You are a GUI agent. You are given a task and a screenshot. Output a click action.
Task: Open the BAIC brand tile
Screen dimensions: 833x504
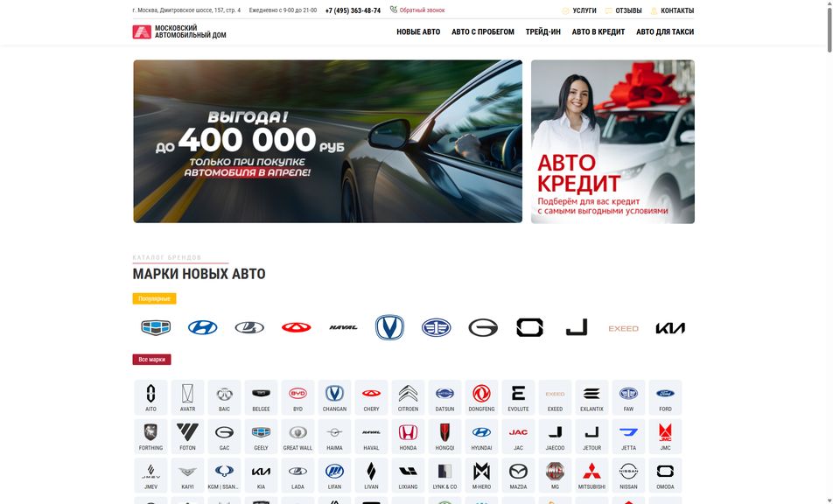coord(224,397)
